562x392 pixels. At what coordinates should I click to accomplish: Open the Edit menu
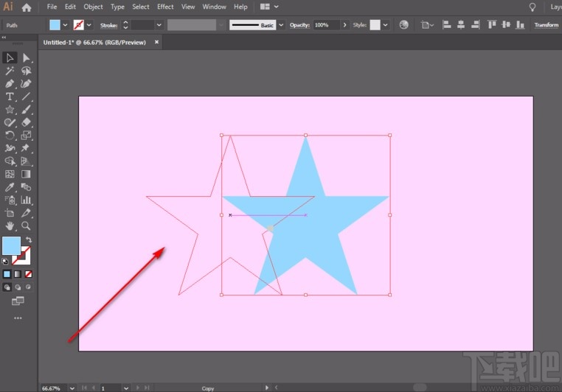click(70, 7)
